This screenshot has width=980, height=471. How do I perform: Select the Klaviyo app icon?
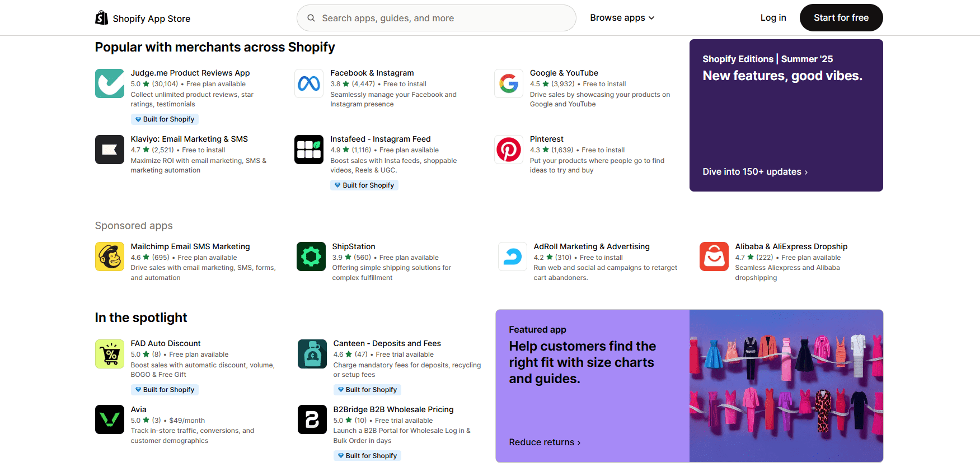pyautogui.click(x=109, y=150)
